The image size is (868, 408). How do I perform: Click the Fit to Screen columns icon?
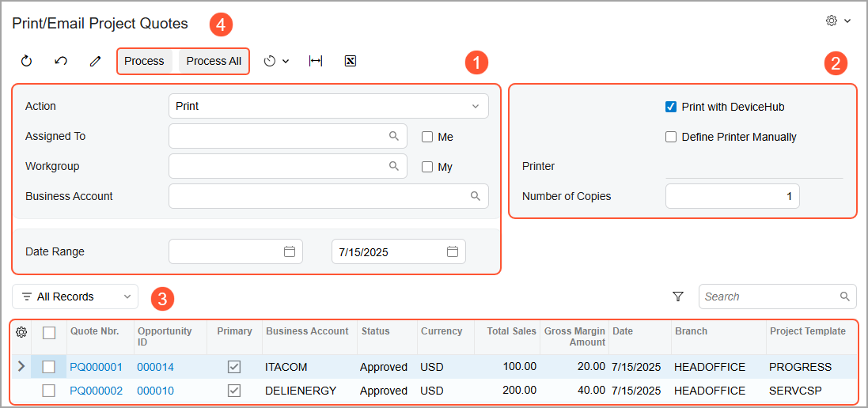(316, 61)
